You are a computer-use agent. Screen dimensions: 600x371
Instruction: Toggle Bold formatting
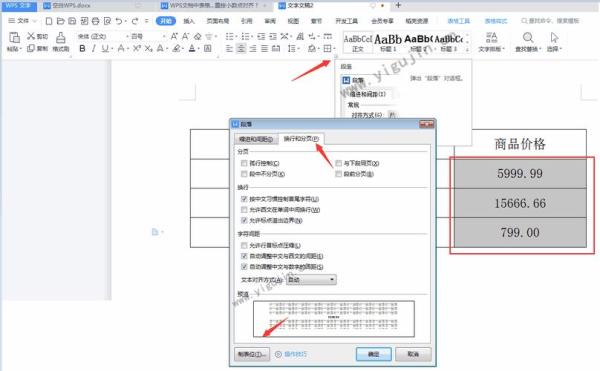pyautogui.click(x=82, y=49)
